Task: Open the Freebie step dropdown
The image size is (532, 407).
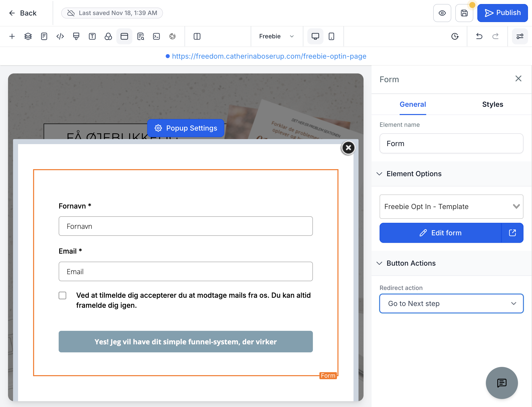Action: [x=277, y=36]
